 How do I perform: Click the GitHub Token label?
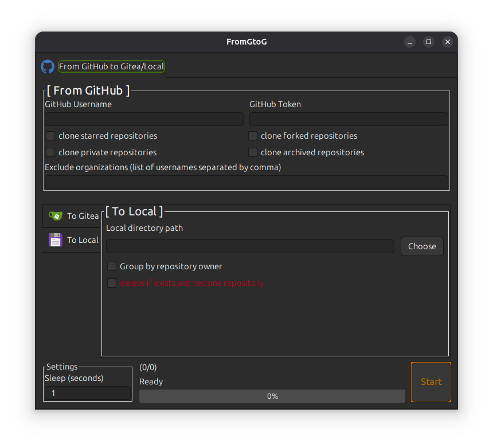click(275, 104)
